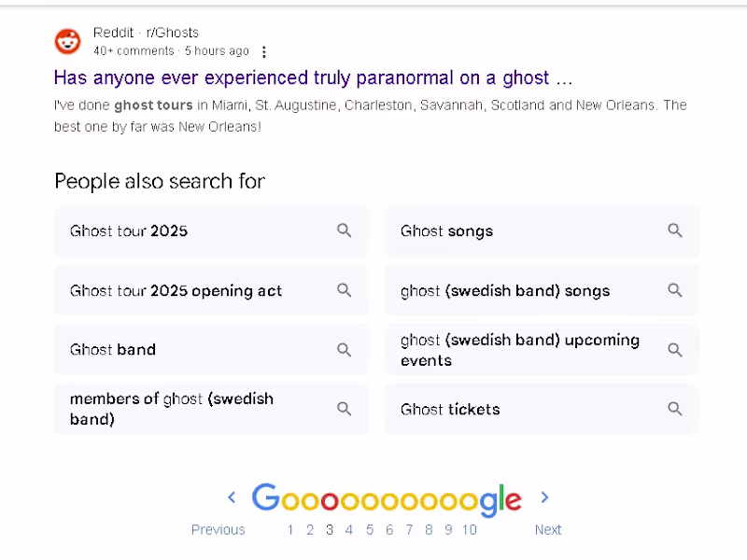Click the Previous pagination link

coord(218,529)
